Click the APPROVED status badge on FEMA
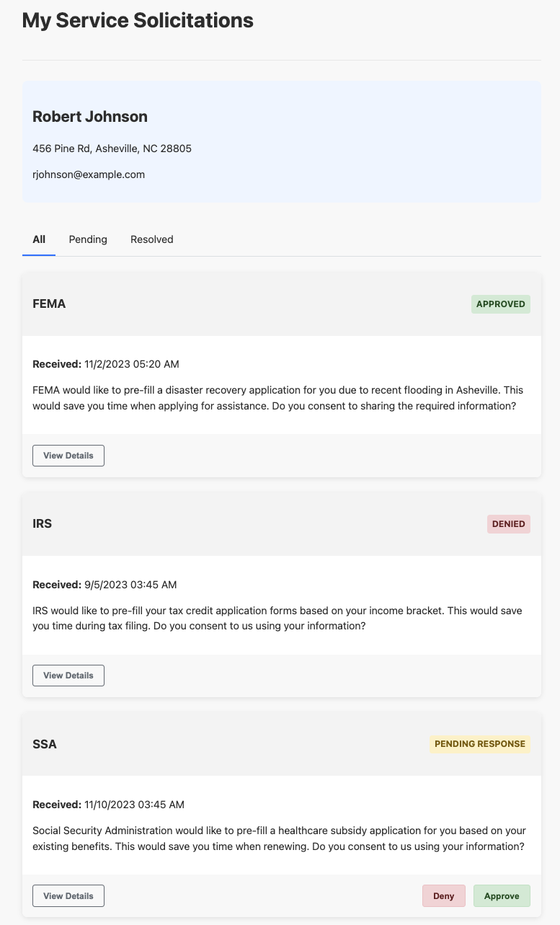Image resolution: width=560 pixels, height=925 pixels. (501, 304)
